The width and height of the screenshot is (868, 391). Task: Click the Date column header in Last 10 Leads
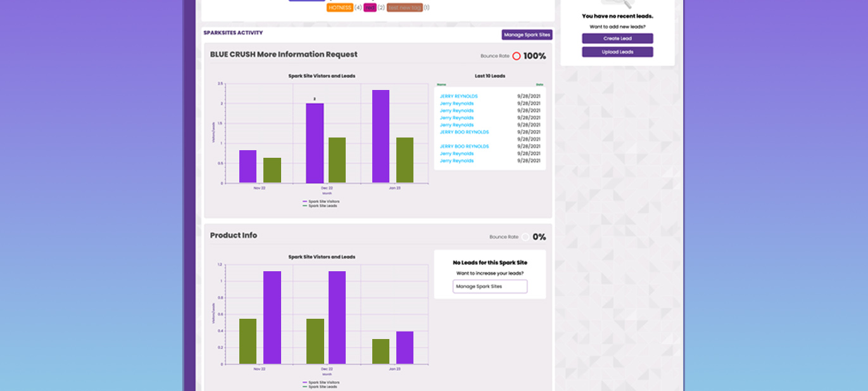[539, 84]
